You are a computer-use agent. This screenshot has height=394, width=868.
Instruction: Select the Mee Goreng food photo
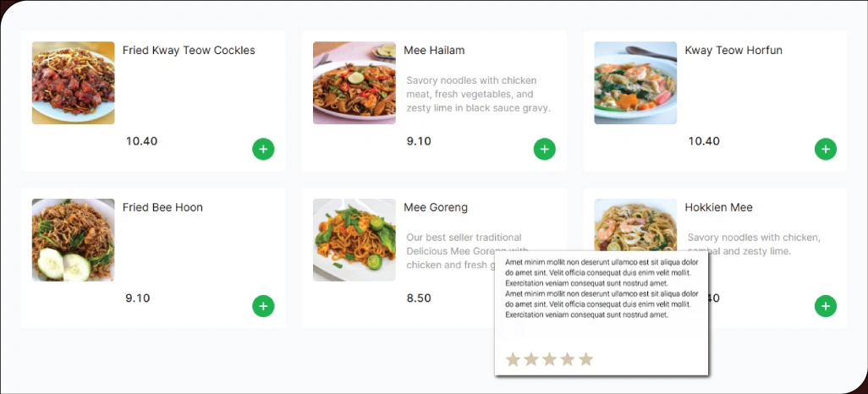coord(354,240)
